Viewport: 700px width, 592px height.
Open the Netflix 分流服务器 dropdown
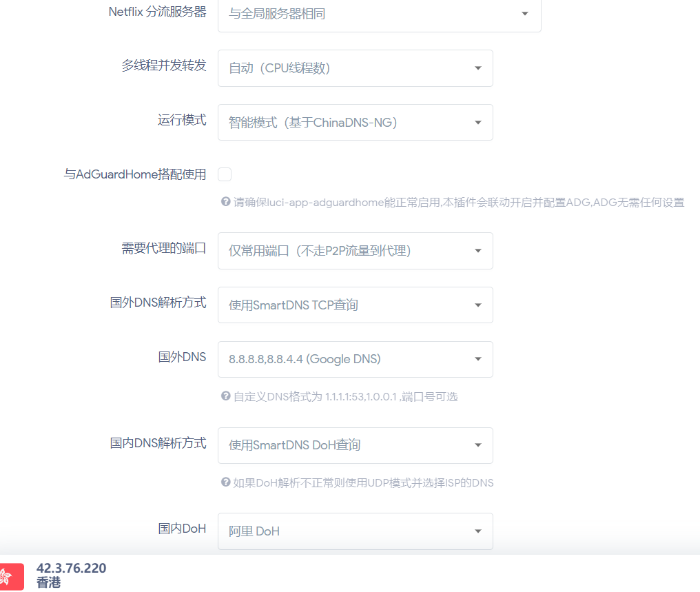[380, 14]
